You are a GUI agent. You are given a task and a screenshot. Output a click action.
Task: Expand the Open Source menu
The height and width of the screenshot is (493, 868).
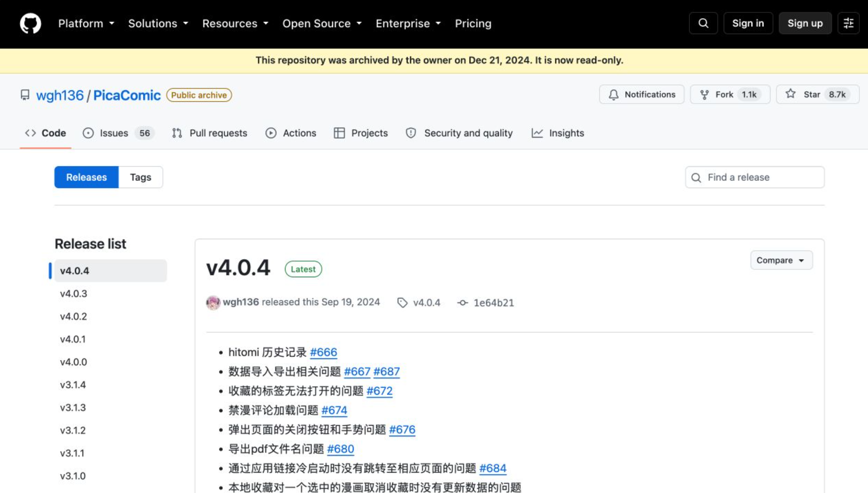322,23
